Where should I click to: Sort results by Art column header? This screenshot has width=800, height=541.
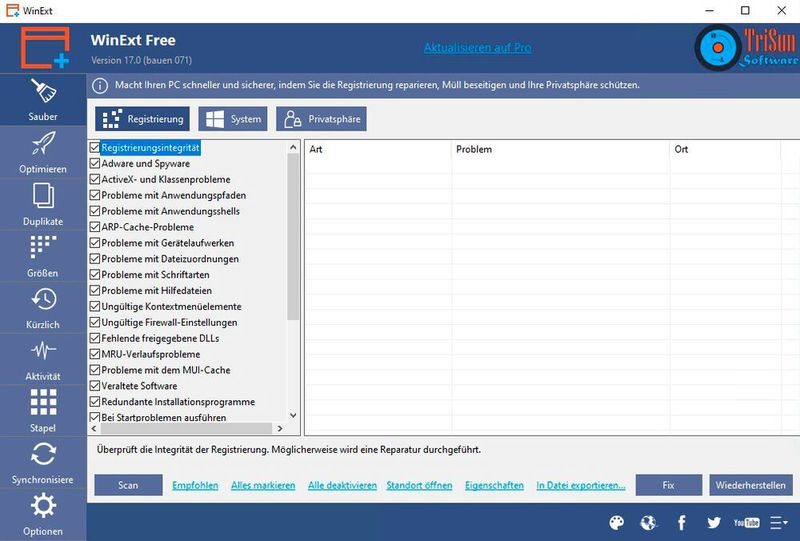click(x=378, y=150)
